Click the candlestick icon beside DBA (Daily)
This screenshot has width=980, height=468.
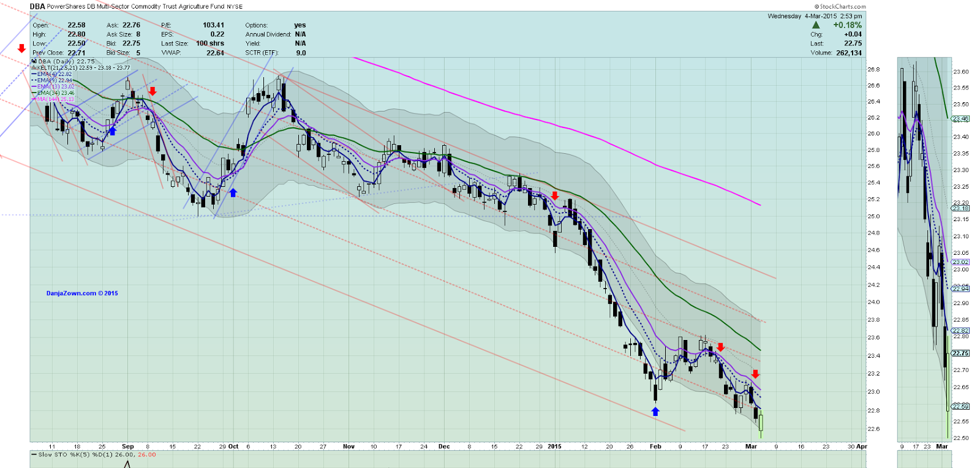pos(34,61)
